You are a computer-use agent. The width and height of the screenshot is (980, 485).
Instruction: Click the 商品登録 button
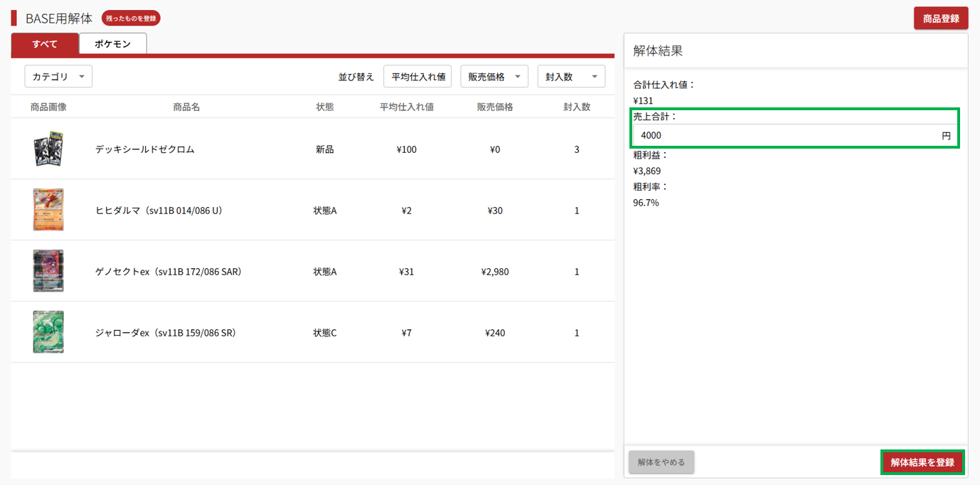coord(940,18)
